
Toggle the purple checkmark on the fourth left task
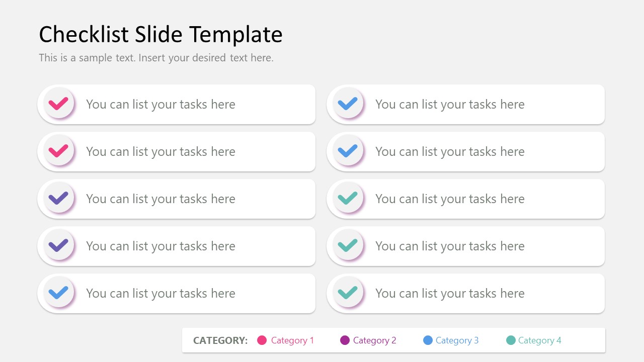pyautogui.click(x=58, y=246)
